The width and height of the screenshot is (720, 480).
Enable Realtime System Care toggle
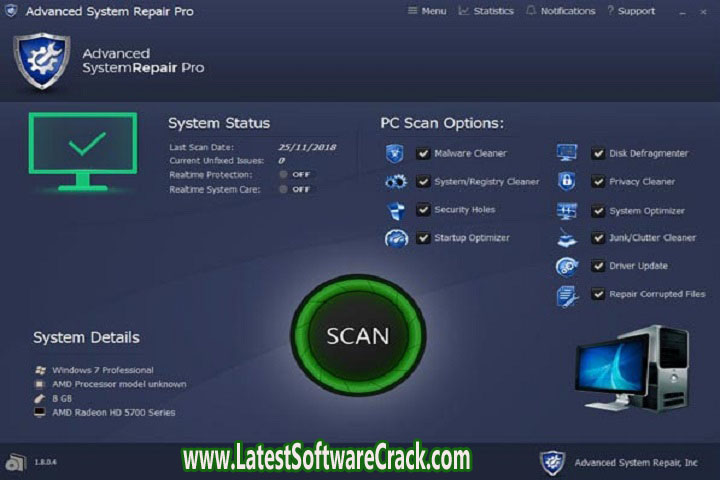tap(284, 188)
